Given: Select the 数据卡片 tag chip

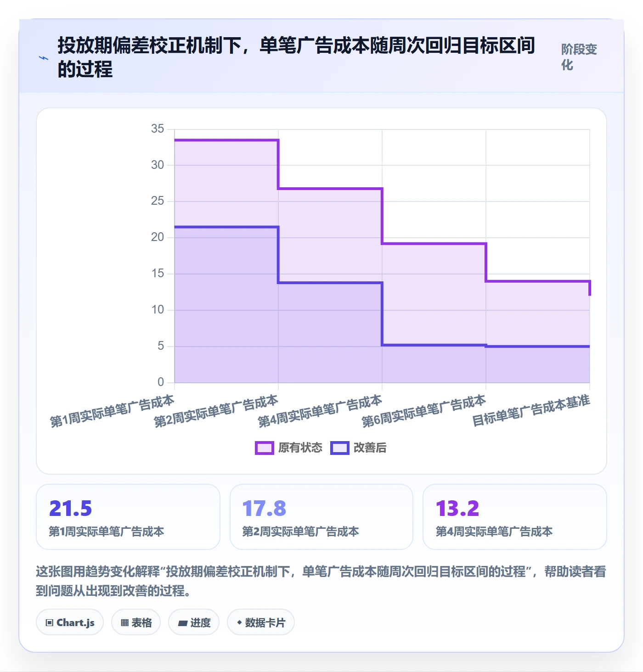Looking at the screenshot, I should [261, 622].
